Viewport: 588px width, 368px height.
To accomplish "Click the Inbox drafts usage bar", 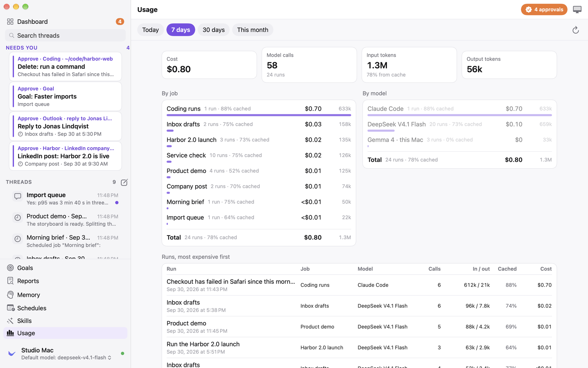I will tap(170, 131).
